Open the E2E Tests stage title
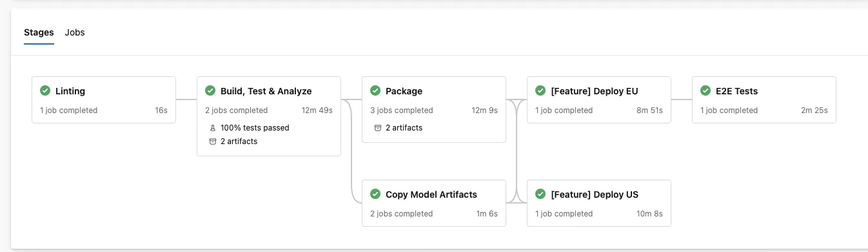The width and height of the screenshot is (868, 252). (737, 91)
